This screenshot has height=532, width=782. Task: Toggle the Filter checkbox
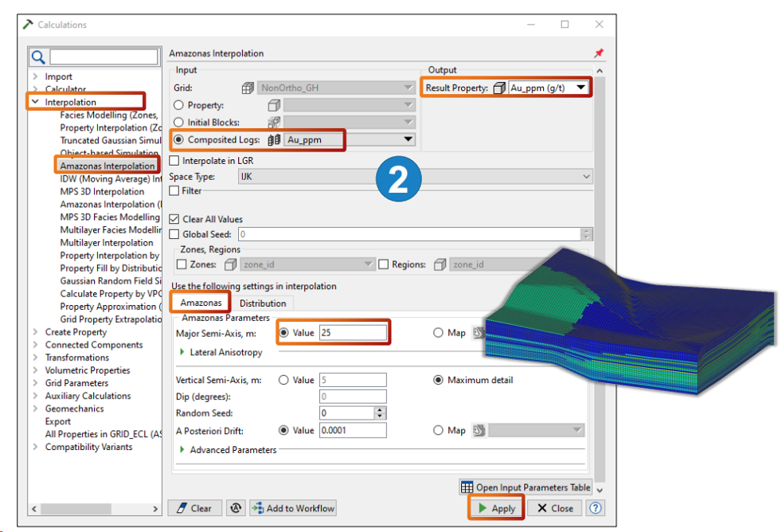[174, 191]
